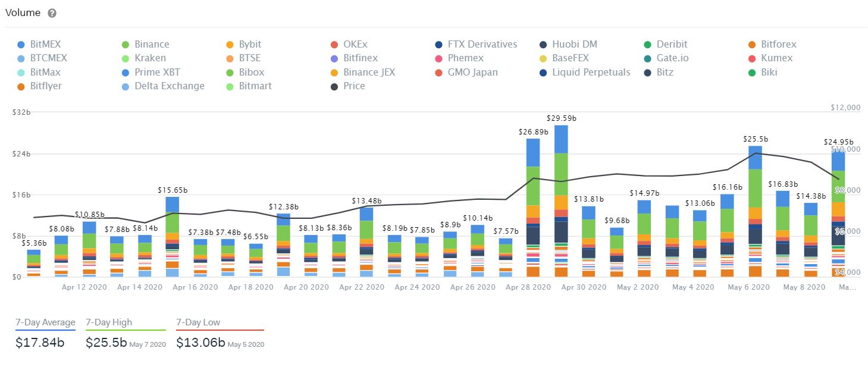
Task: Toggle the Bybit legend series
Action: point(243,45)
